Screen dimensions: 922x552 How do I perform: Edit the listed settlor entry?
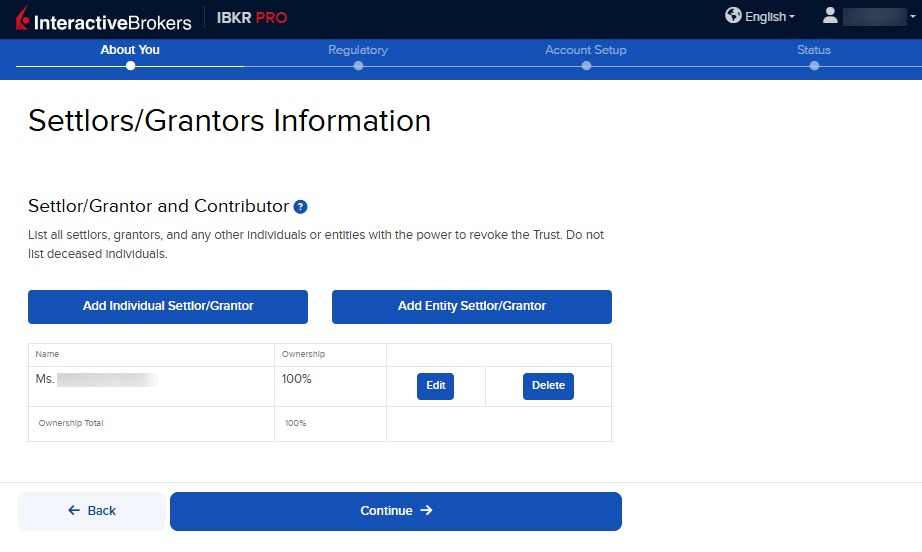click(436, 386)
